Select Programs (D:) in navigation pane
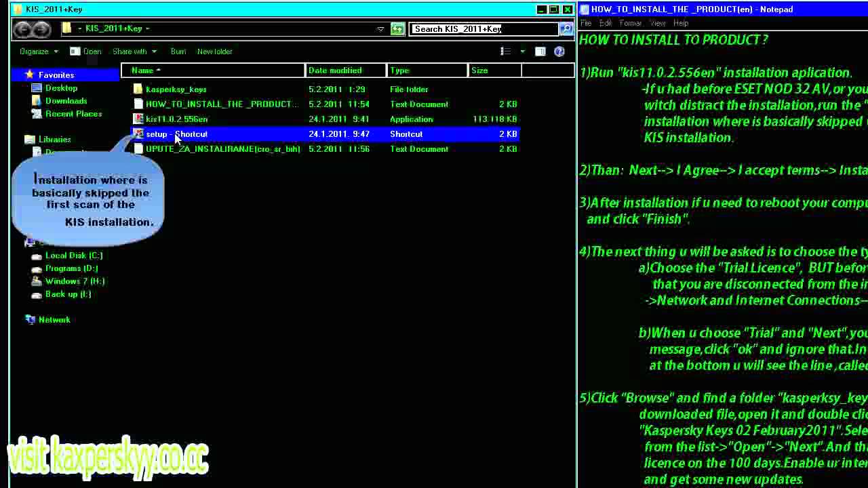The width and height of the screenshot is (868, 488). tap(71, 268)
